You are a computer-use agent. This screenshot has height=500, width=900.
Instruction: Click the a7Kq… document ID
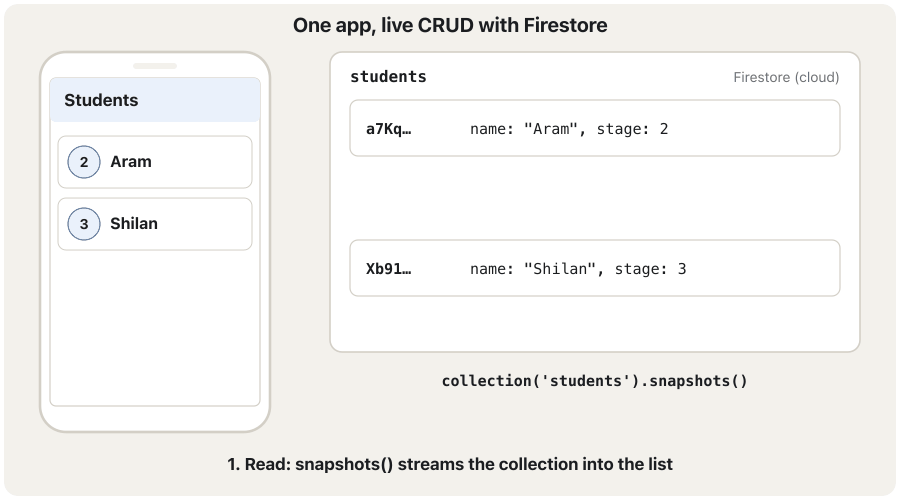tap(389, 129)
